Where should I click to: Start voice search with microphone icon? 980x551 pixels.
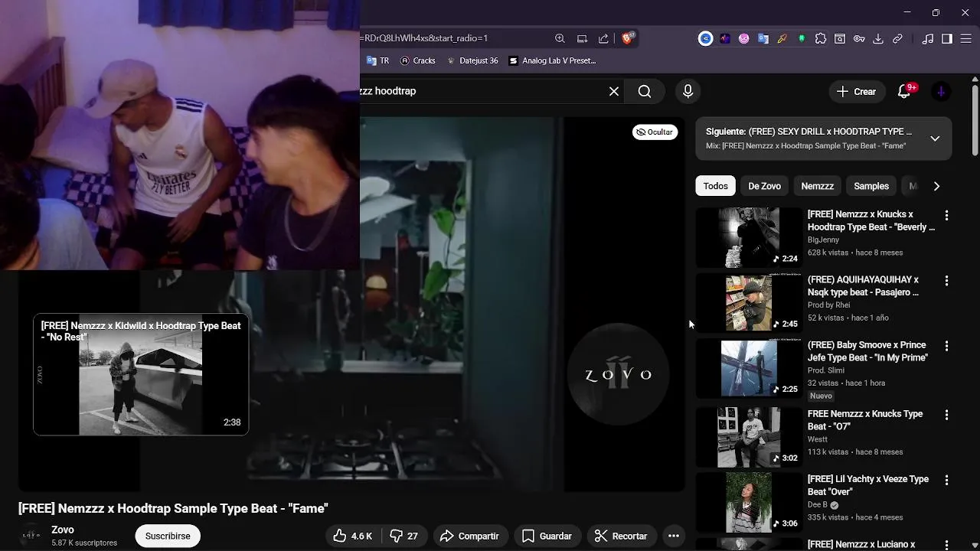(x=688, y=91)
